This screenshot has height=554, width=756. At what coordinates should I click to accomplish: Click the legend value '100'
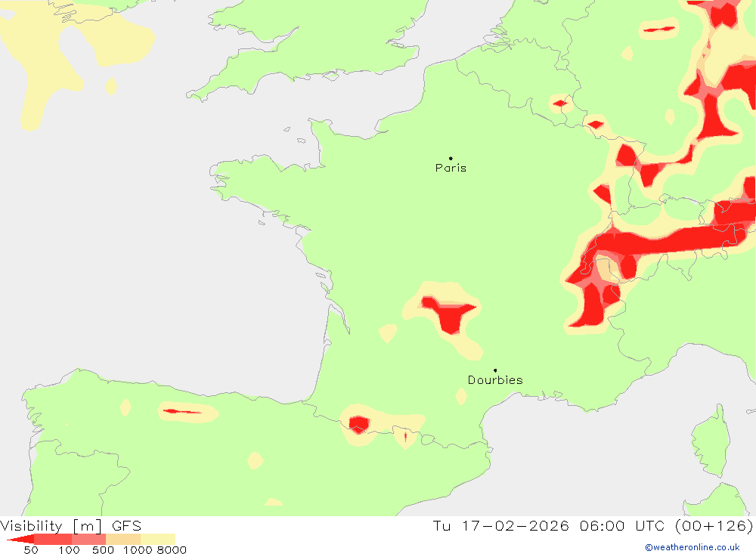coord(69,550)
